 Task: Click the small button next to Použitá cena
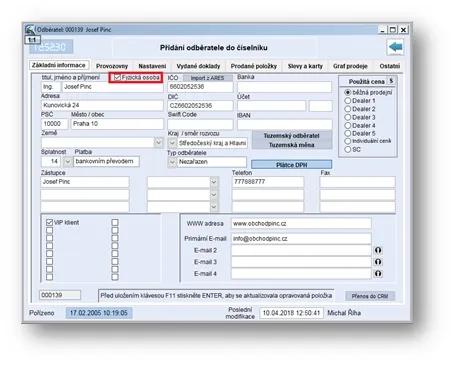[391, 81]
